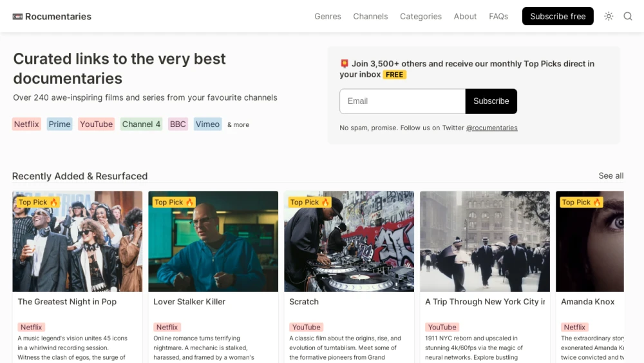Click Top Pick badge on Amanda Knox

pyautogui.click(x=581, y=202)
